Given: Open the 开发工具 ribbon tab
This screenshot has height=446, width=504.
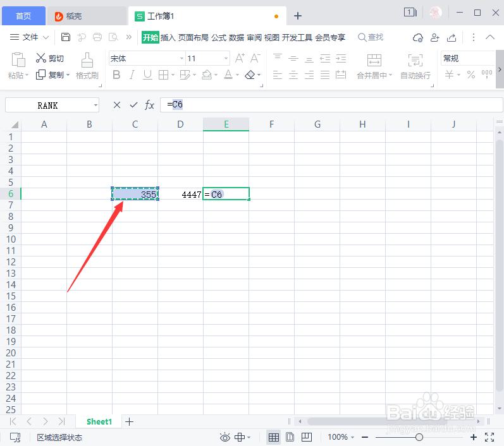Looking at the screenshot, I should tap(297, 37).
